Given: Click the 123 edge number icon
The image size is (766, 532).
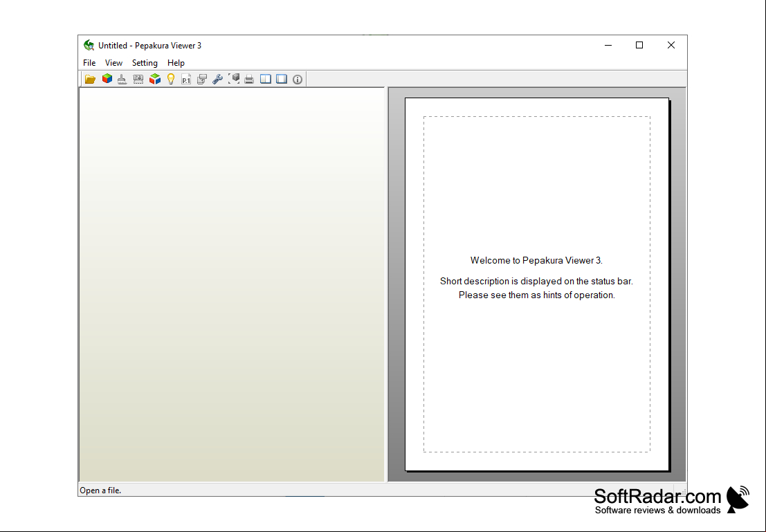Looking at the screenshot, I should pos(138,79).
